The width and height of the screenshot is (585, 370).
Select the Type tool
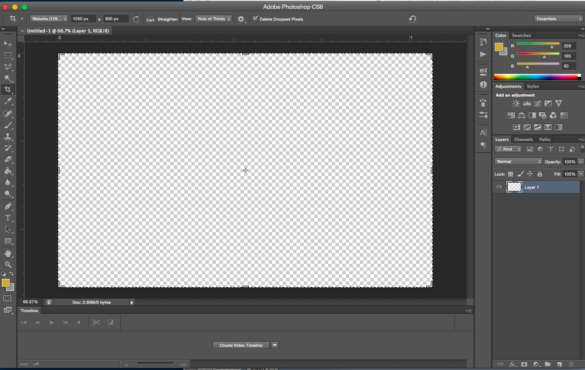[x=8, y=218]
